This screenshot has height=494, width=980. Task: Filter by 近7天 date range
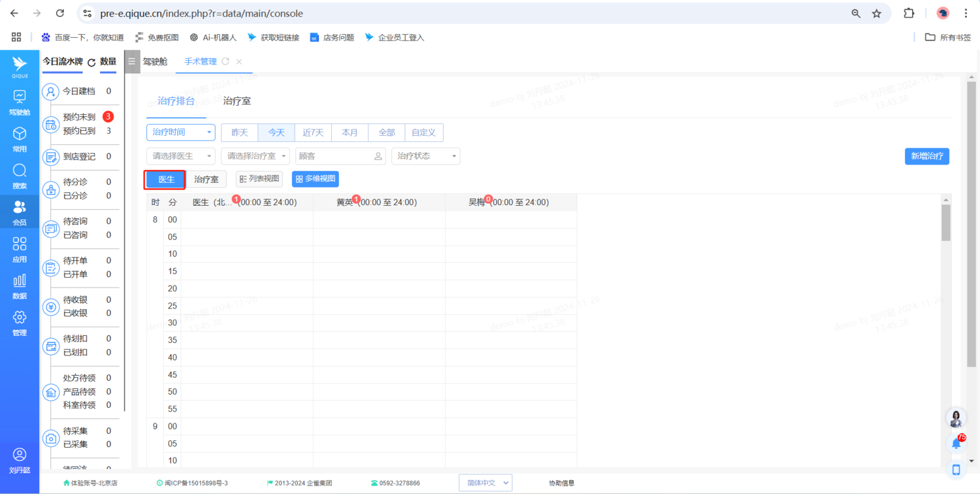(313, 133)
